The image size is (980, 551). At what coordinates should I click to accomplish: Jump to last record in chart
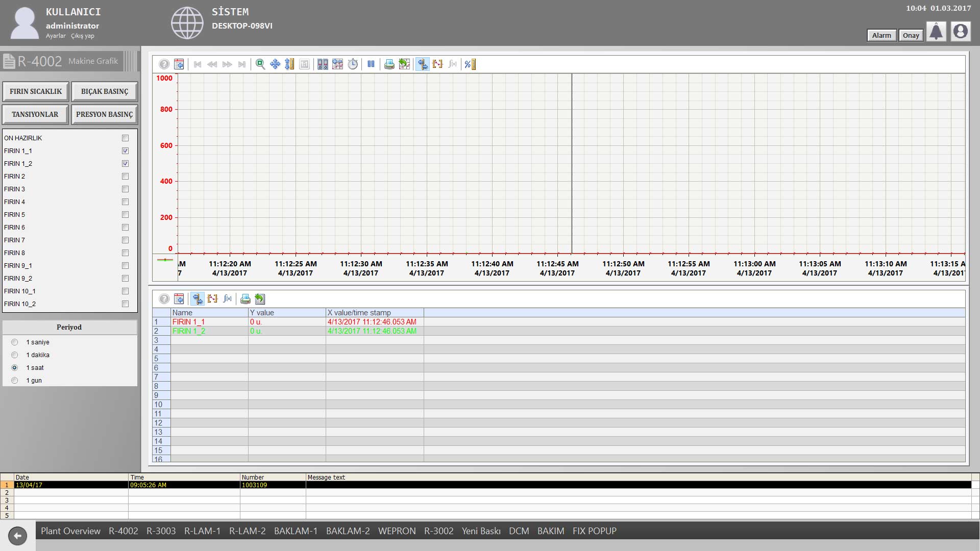(x=242, y=64)
